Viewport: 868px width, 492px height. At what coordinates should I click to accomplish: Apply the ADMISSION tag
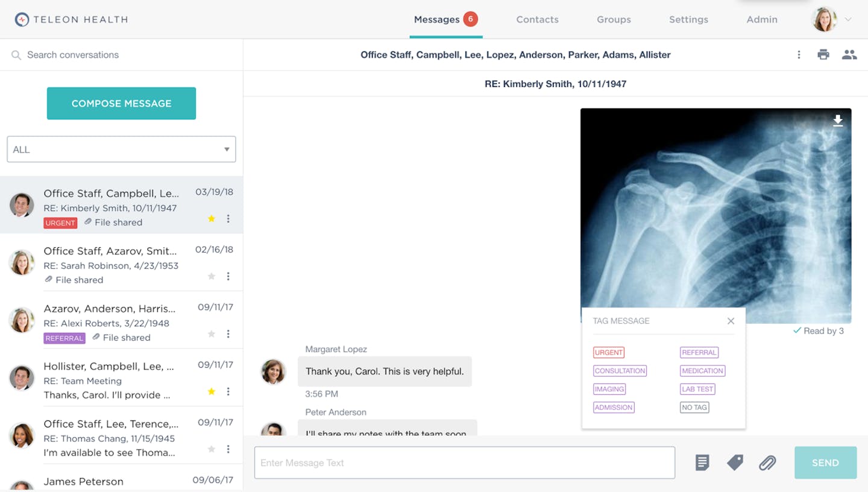click(x=614, y=407)
